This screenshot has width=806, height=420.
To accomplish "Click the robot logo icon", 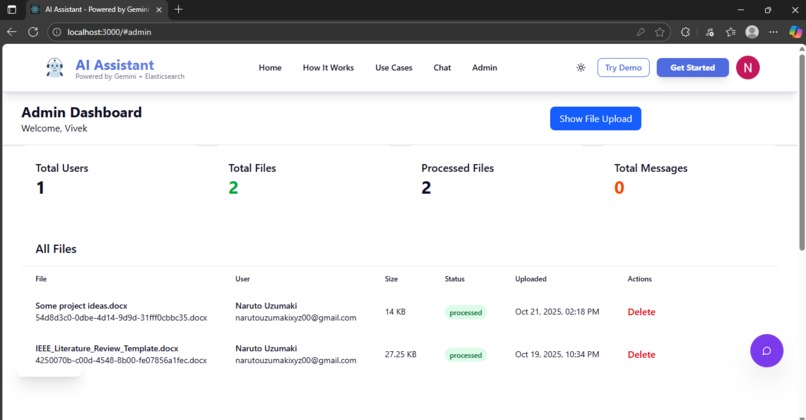I will pyautogui.click(x=54, y=67).
